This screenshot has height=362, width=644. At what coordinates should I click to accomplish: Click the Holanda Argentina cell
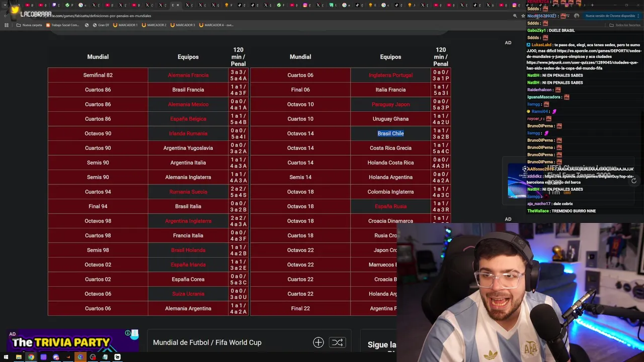pyautogui.click(x=391, y=177)
